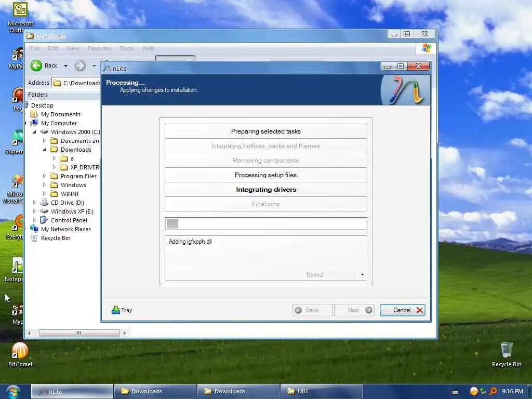Select Windows XP (E:) drive in tree

pos(72,211)
